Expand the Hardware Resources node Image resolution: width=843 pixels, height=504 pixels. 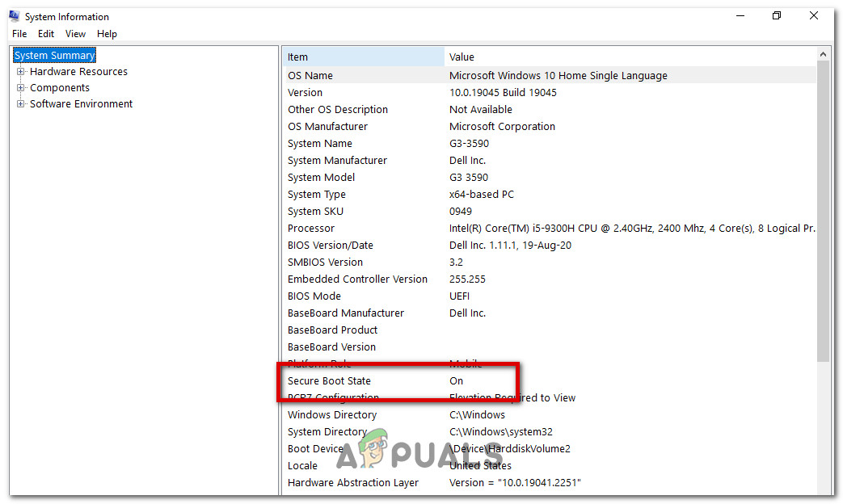point(20,71)
